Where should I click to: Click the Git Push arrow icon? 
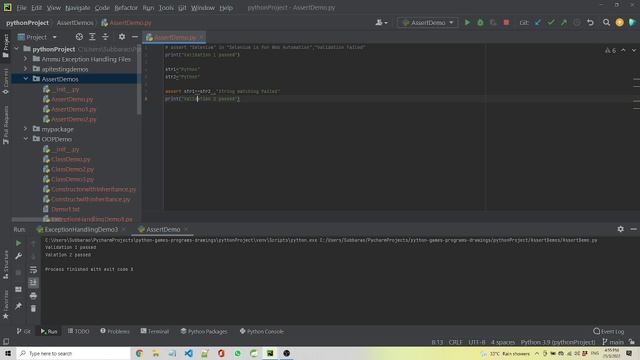click(x=564, y=23)
